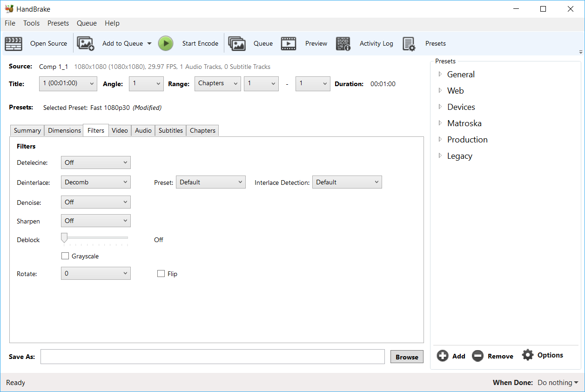Tick the Flip checkbox
585x392 pixels.
pos(161,274)
